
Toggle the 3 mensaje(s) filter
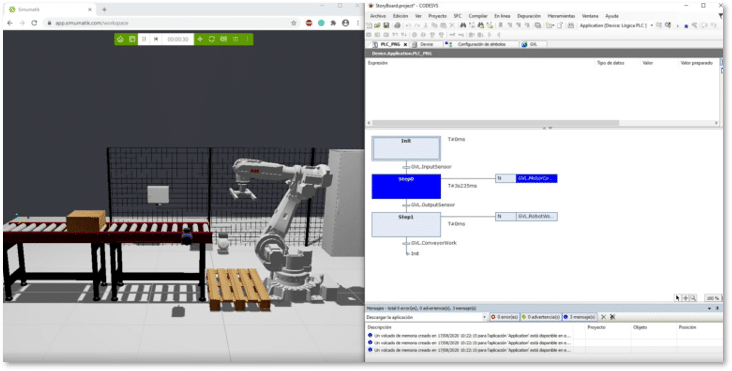(x=580, y=317)
